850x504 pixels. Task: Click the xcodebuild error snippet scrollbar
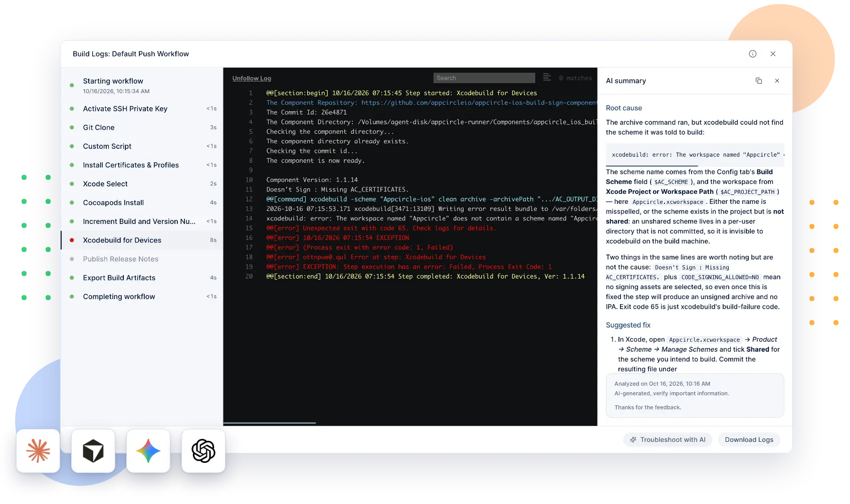652,166
